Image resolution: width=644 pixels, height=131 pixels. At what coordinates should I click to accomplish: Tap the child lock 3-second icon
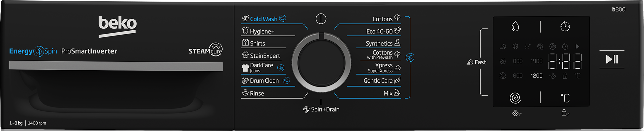pos(565,113)
